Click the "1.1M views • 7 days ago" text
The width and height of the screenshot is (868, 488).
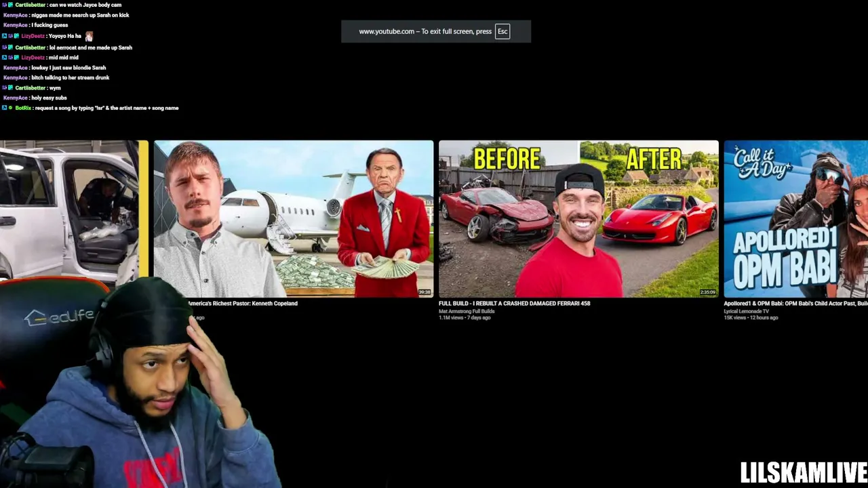pyautogui.click(x=465, y=318)
